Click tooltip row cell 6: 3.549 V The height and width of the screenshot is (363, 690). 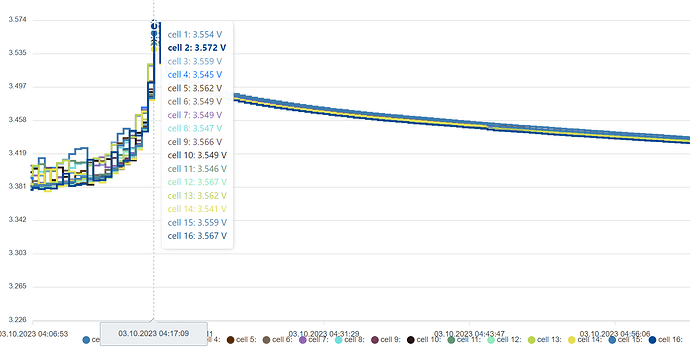point(195,101)
